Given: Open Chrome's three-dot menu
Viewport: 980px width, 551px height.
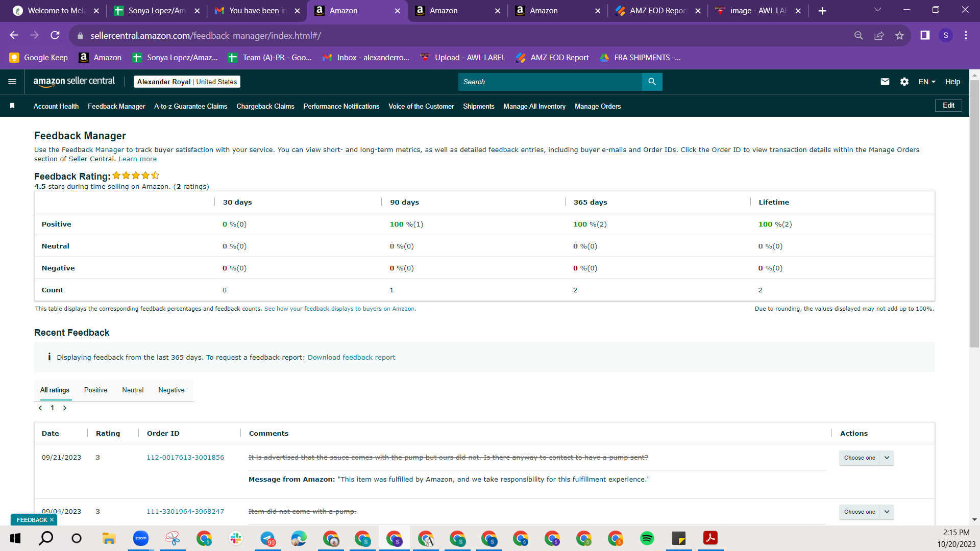Looking at the screenshot, I should click(x=966, y=35).
